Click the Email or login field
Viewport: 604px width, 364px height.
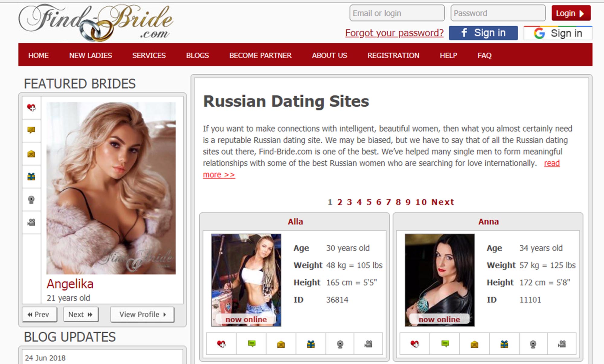(397, 13)
